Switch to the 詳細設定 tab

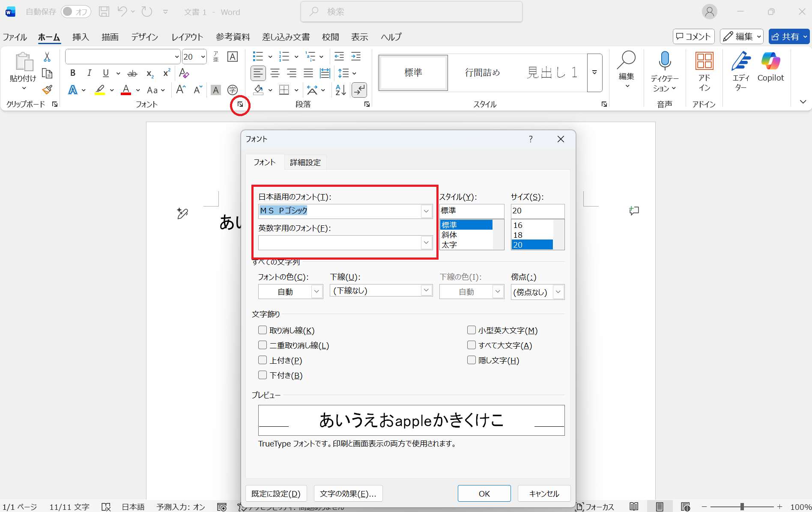point(305,162)
